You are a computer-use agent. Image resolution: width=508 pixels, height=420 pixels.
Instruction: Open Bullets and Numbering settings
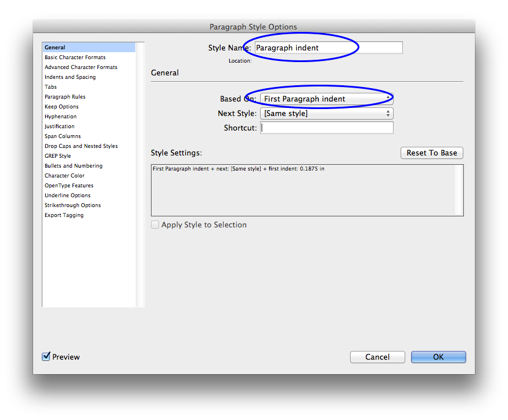(74, 166)
